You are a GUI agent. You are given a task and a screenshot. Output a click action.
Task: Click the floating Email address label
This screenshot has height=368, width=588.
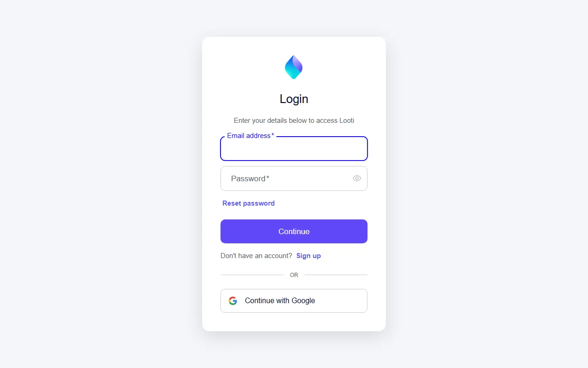coord(250,136)
